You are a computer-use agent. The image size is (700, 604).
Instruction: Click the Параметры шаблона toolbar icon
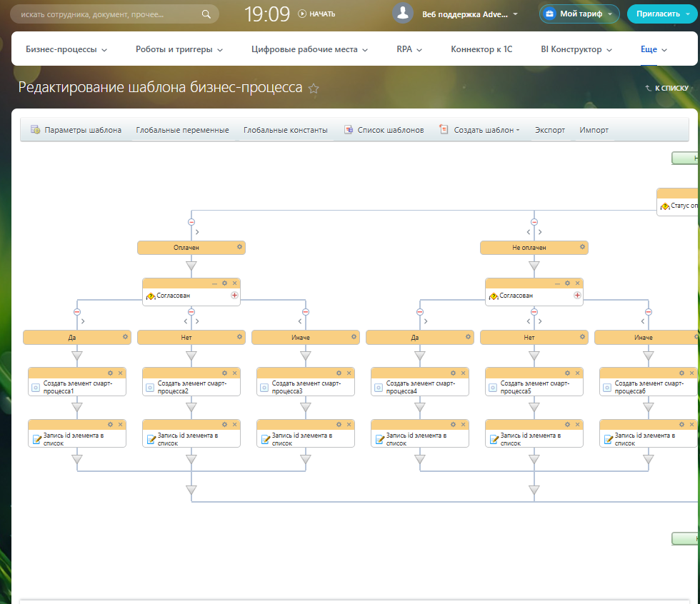click(35, 130)
